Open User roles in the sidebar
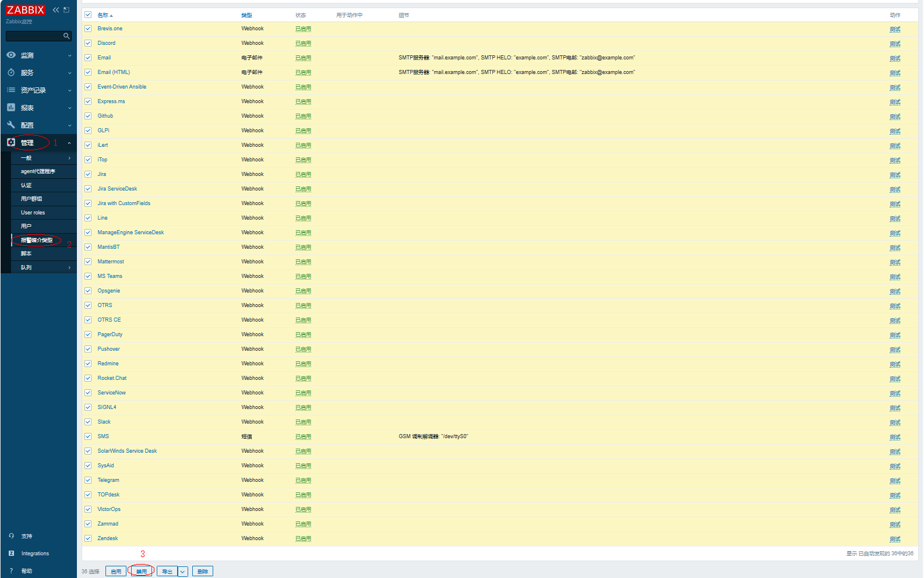924x578 pixels. (x=33, y=213)
